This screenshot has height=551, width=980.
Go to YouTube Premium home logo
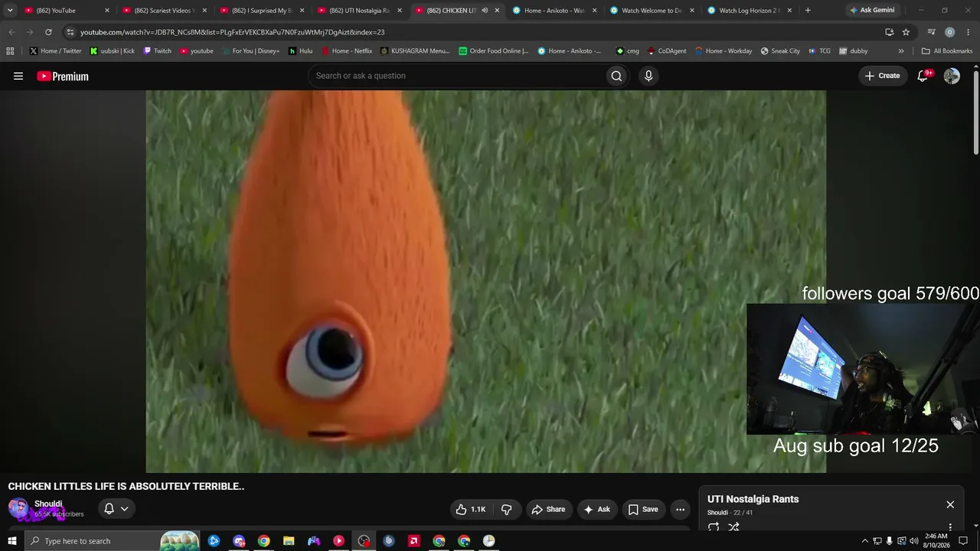pyautogui.click(x=63, y=76)
